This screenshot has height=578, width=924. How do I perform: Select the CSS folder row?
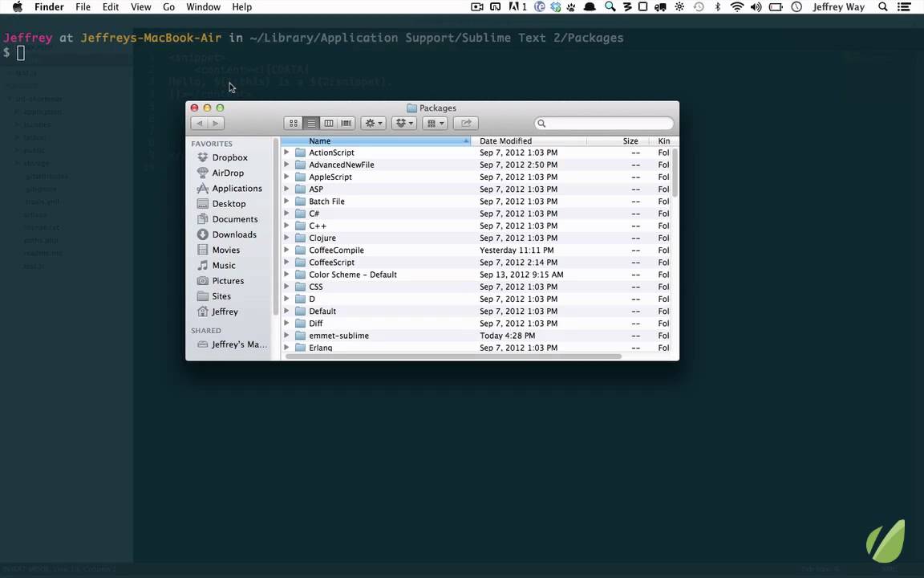[476, 287]
